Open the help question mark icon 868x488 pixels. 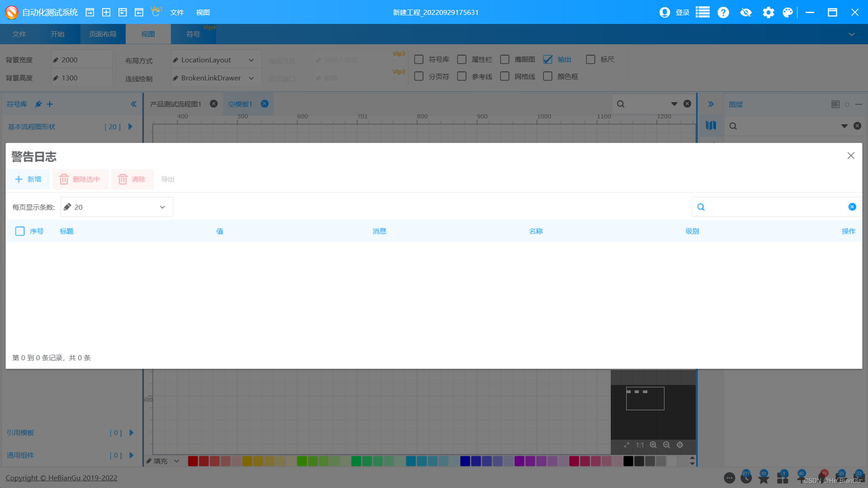[x=723, y=12]
